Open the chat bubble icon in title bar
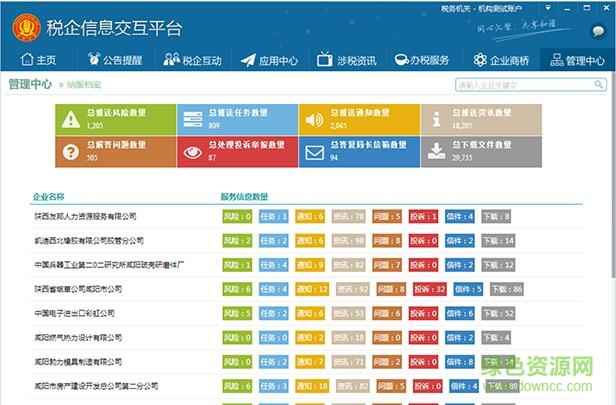The height and width of the screenshot is (405, 616). tap(598, 31)
